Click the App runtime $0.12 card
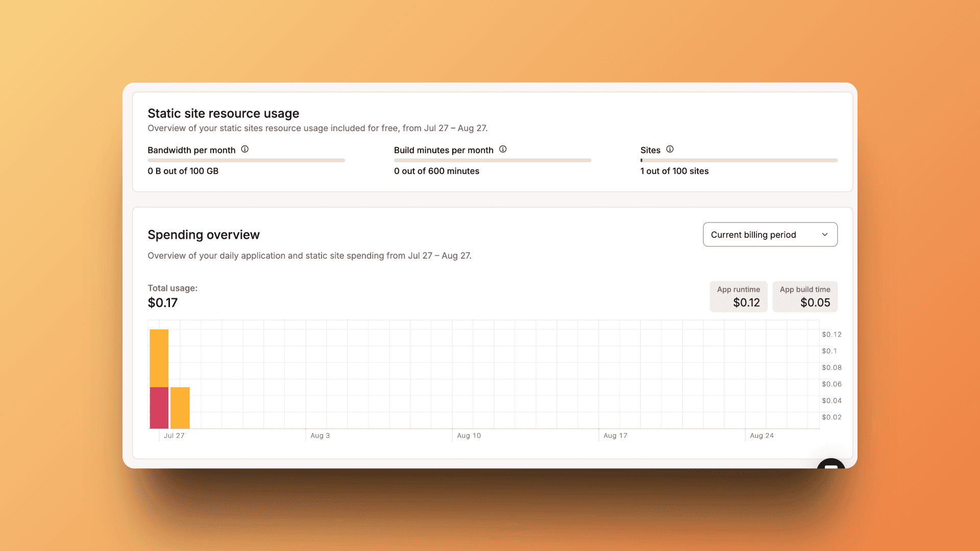This screenshot has height=551, width=980. click(x=739, y=296)
